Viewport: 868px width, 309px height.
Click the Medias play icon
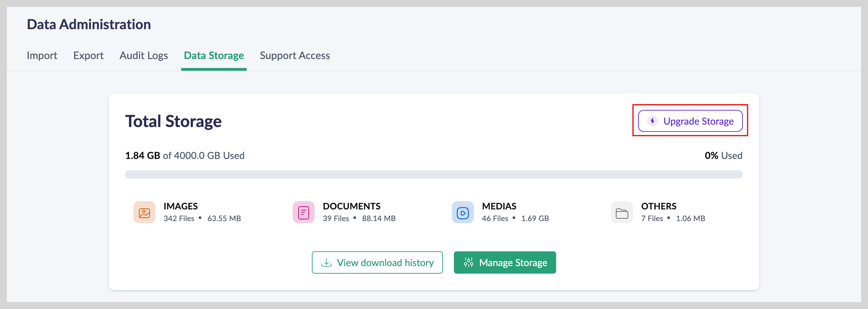click(x=462, y=213)
